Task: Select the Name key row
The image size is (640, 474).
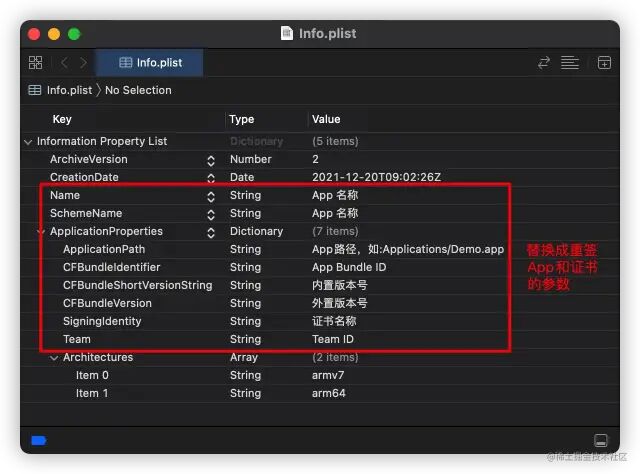Action: (65, 195)
